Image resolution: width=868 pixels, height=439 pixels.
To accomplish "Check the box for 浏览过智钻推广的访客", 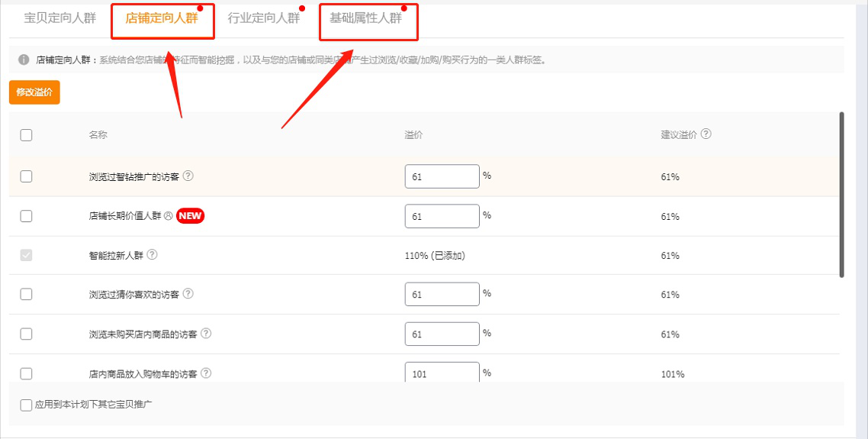I will 27,176.
